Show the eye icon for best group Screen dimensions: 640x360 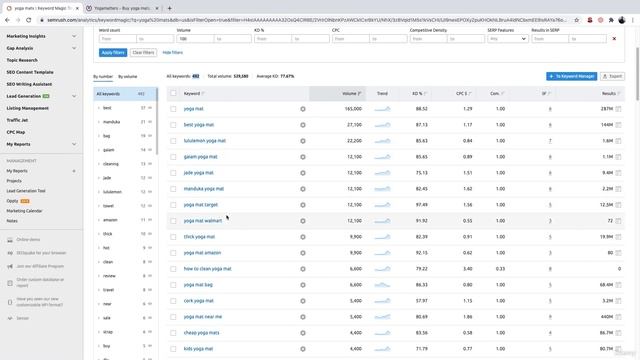[150, 108]
